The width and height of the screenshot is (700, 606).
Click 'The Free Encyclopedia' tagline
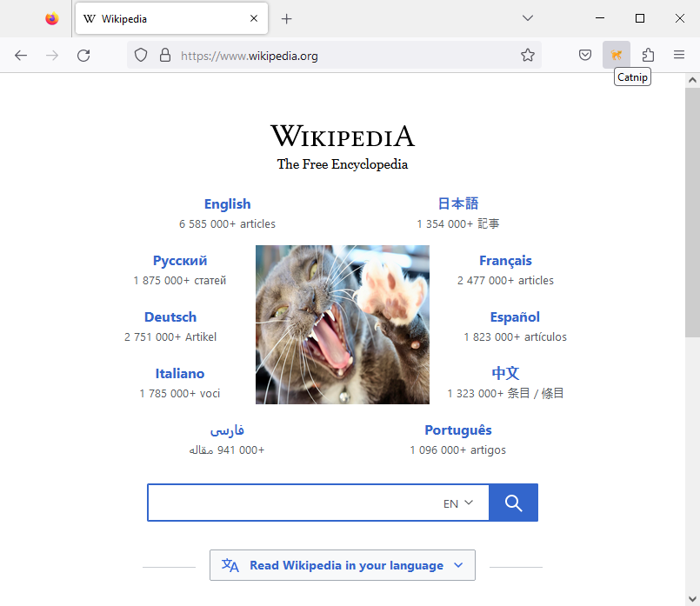[x=343, y=164]
